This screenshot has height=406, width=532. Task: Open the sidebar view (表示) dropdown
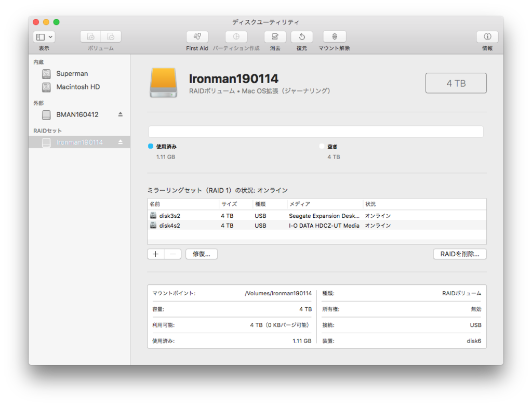pos(44,37)
